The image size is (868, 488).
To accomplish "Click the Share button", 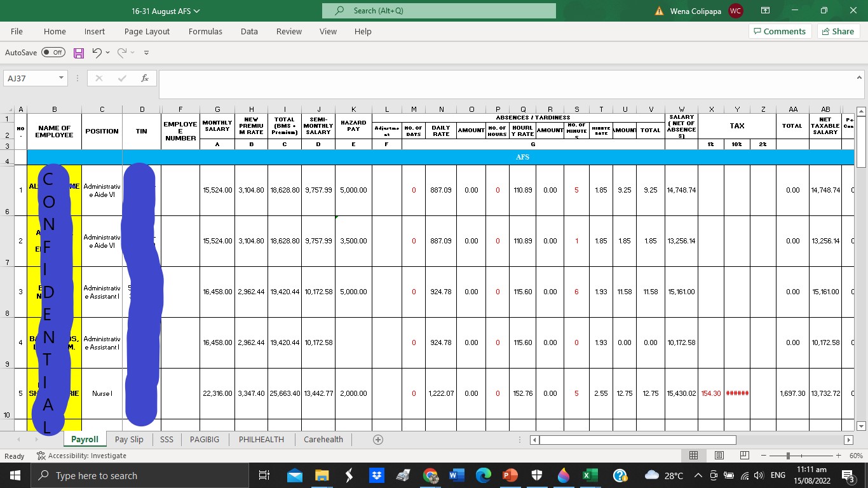I will coord(838,31).
